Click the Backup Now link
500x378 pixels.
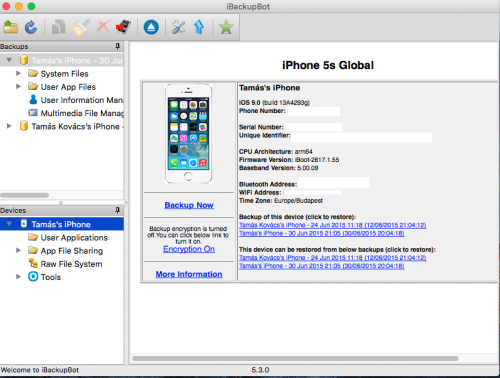[x=189, y=205]
